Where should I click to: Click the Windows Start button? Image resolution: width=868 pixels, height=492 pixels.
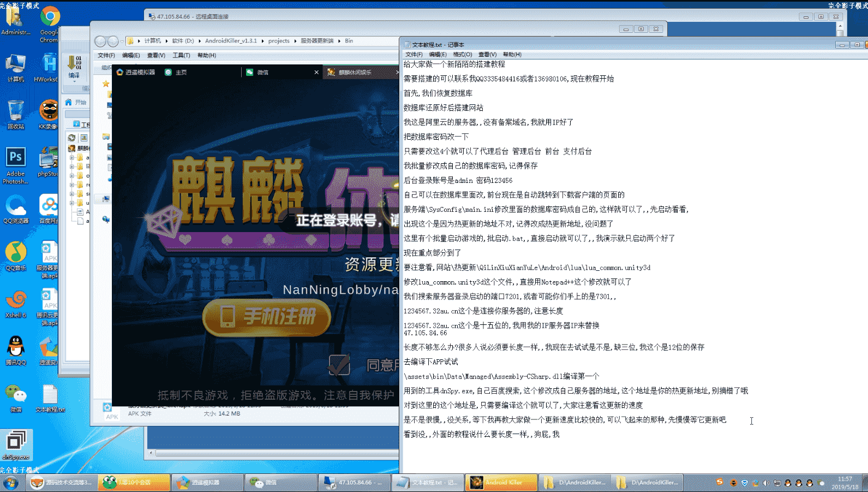[x=11, y=483]
